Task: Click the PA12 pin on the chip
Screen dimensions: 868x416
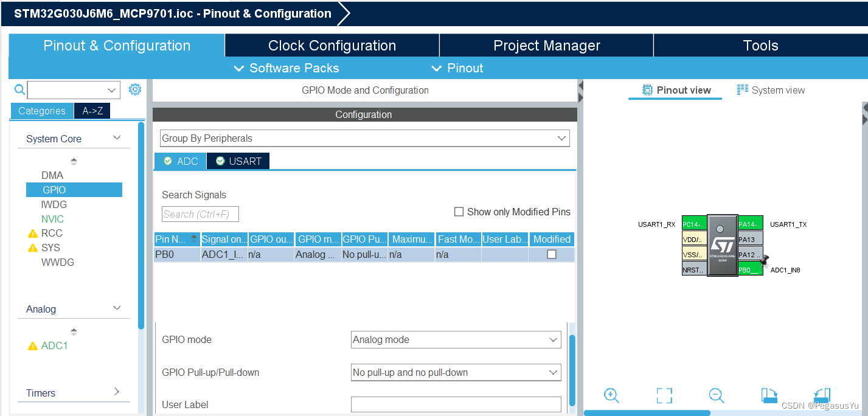Action: [750, 255]
